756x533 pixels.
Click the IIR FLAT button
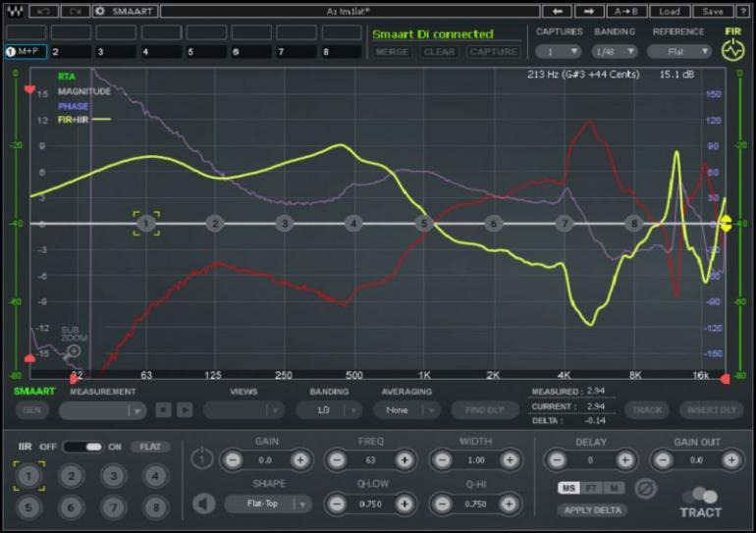pos(150,447)
